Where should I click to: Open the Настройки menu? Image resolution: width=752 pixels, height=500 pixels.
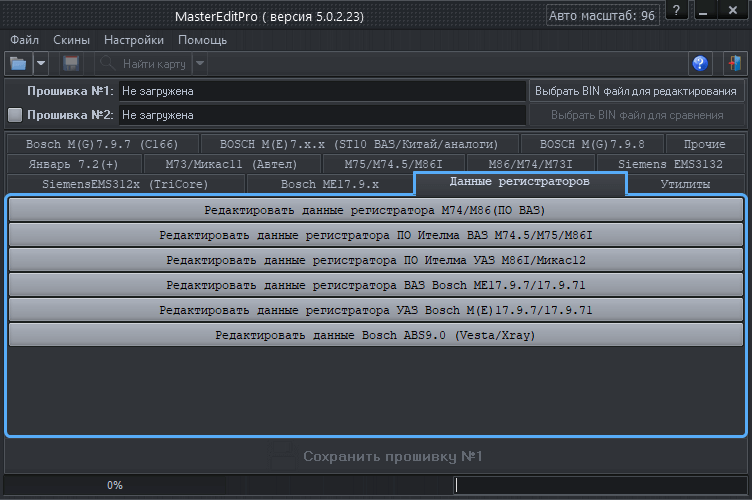(x=134, y=40)
